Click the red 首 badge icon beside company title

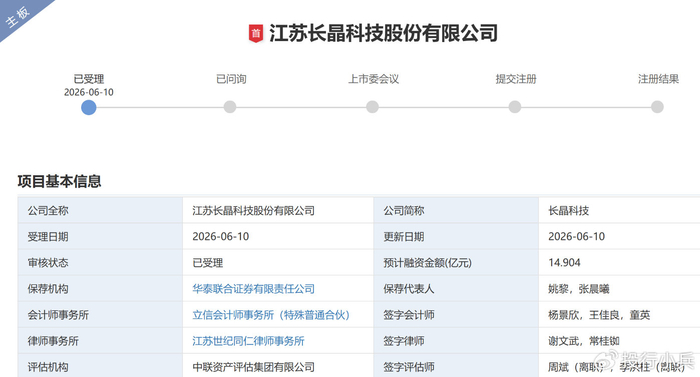pos(256,34)
